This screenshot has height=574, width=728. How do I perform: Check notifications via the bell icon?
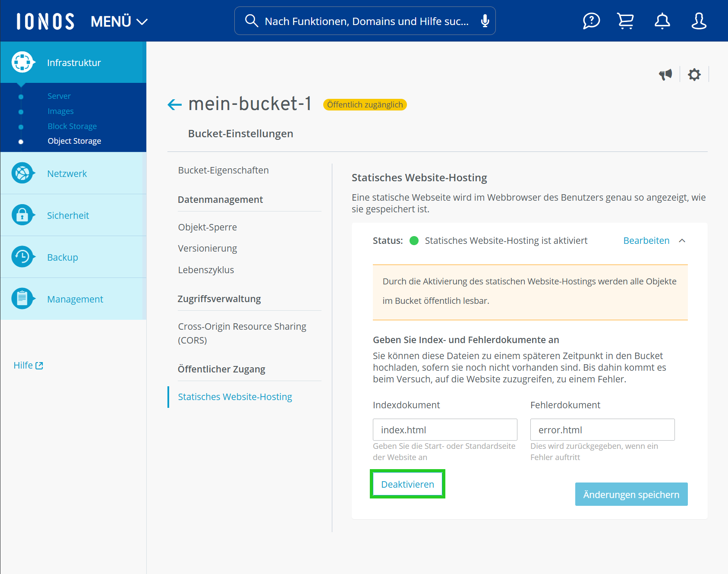662,20
